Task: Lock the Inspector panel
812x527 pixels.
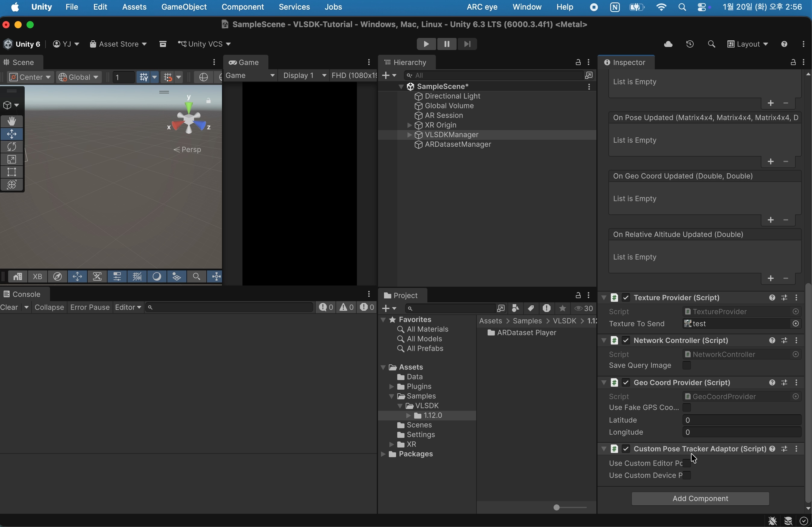Action: click(x=793, y=62)
